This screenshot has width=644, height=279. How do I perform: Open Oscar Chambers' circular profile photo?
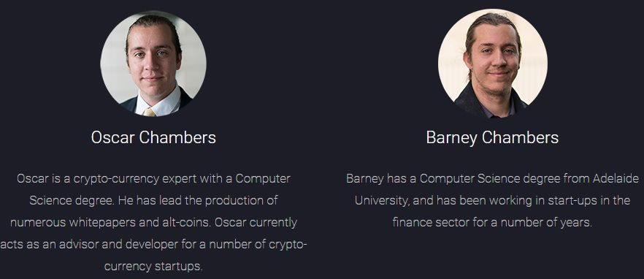pos(153,64)
